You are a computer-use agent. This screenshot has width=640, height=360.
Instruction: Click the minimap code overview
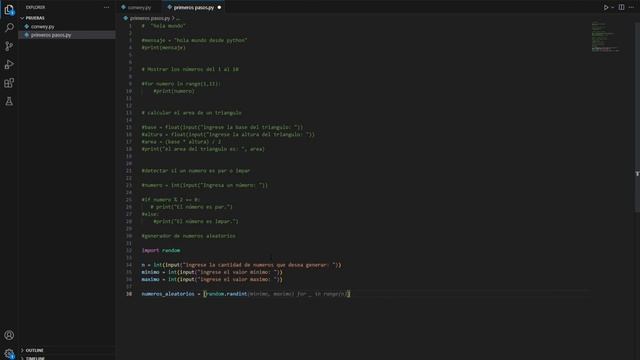point(606,37)
